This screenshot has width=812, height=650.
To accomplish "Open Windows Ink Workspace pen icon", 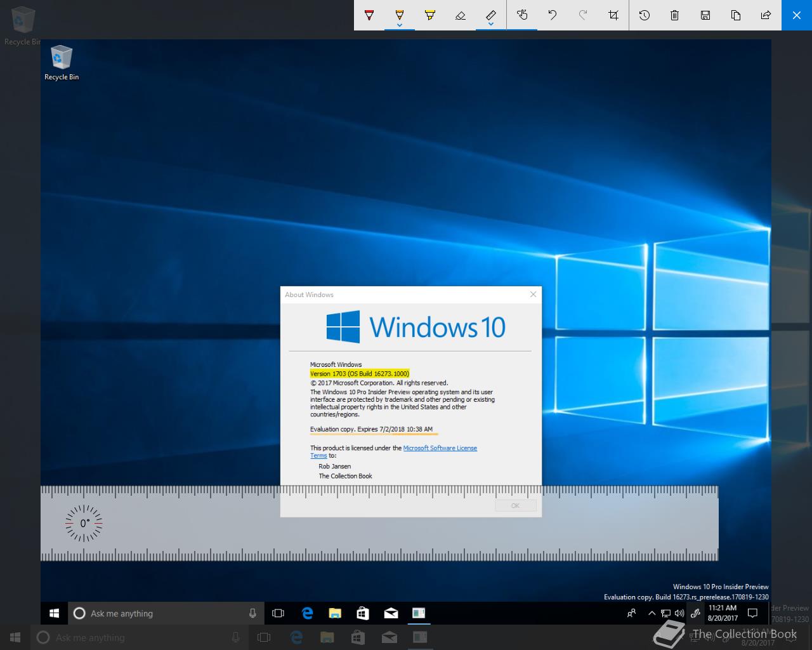I will [695, 613].
